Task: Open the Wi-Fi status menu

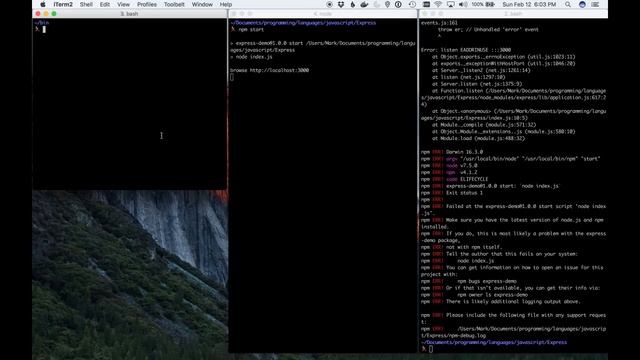Action: [x=438, y=4]
